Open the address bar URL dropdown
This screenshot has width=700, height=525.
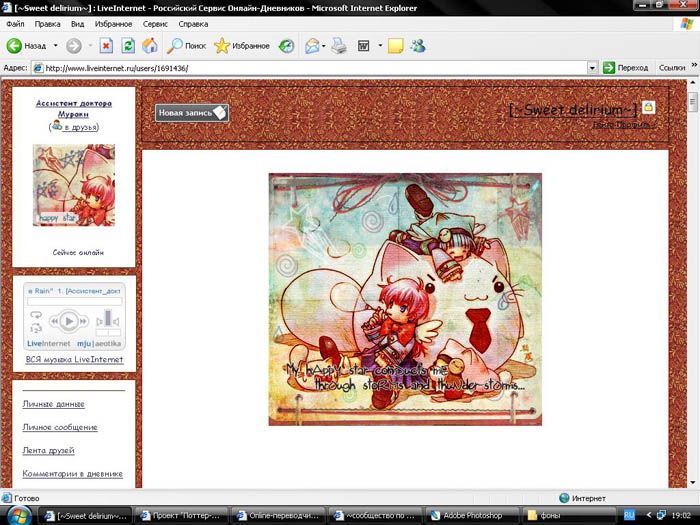click(592, 68)
